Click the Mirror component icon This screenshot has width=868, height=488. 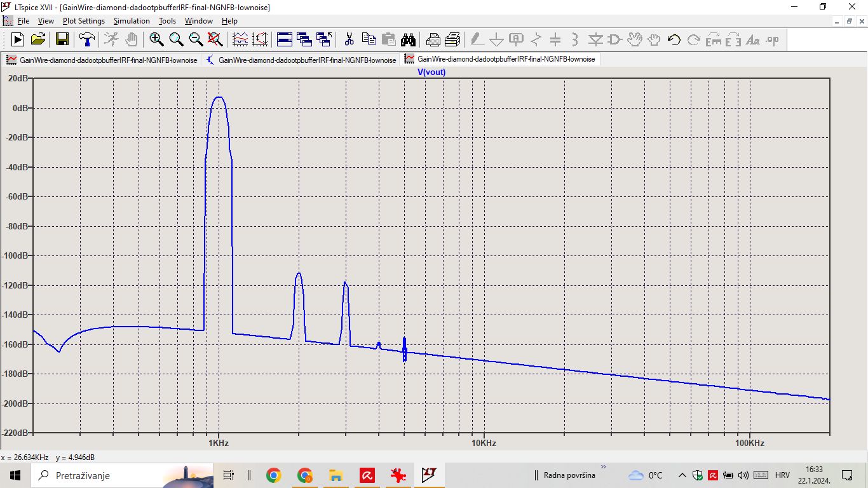coord(733,39)
